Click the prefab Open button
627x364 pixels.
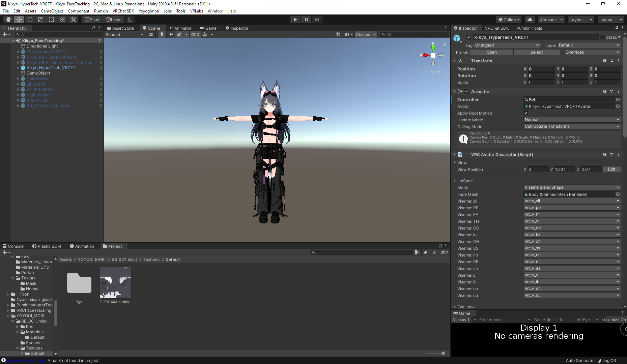(491, 52)
